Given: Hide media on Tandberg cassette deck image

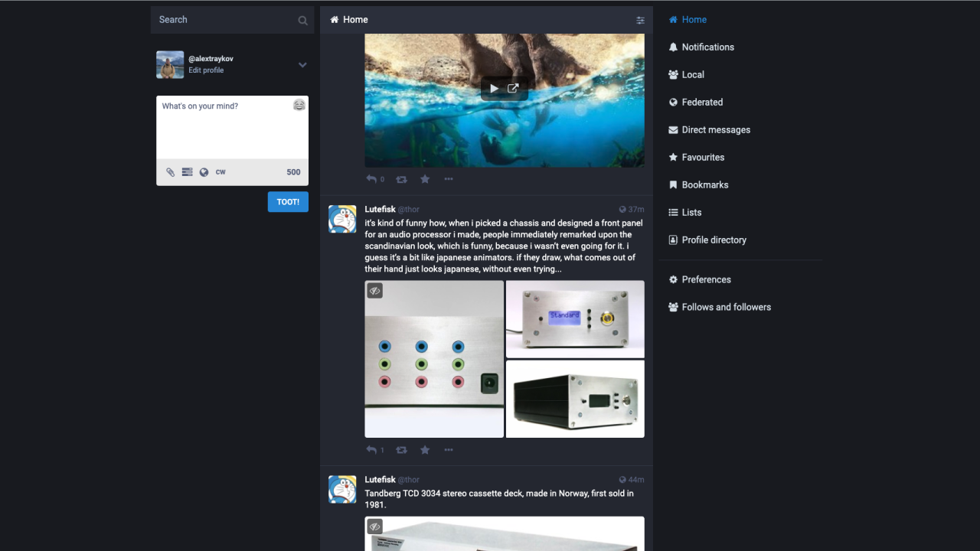Looking at the screenshot, I should [x=374, y=527].
